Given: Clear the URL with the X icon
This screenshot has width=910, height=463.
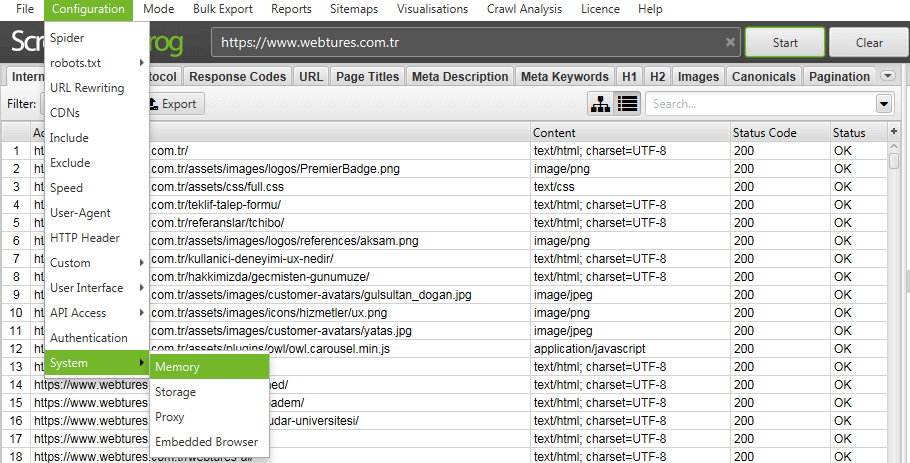Looking at the screenshot, I should click(x=730, y=42).
